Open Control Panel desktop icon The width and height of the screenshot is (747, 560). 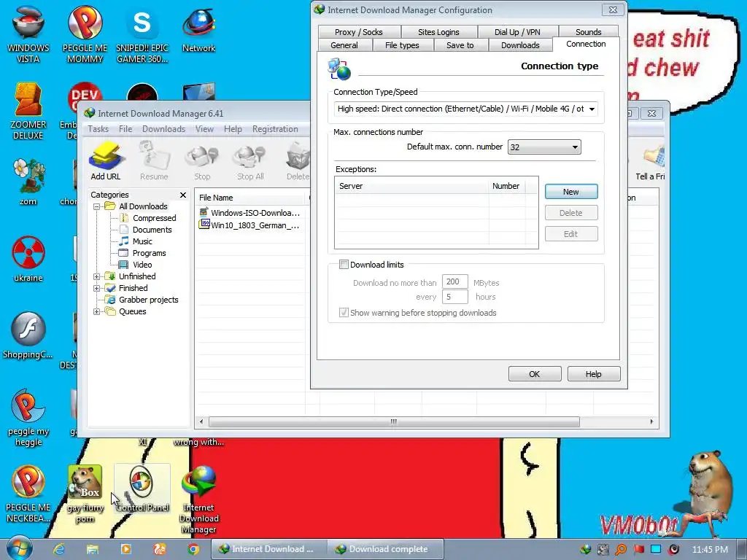click(142, 489)
